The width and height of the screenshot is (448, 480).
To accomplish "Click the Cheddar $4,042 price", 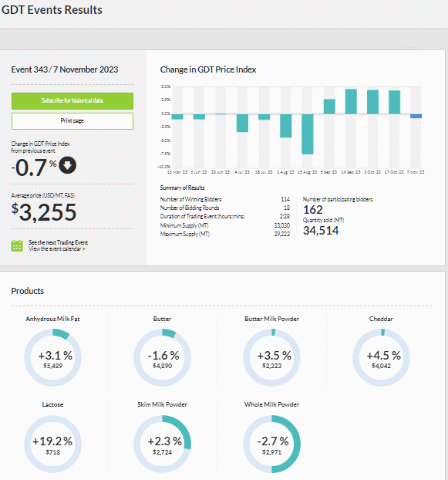I will point(382,366).
